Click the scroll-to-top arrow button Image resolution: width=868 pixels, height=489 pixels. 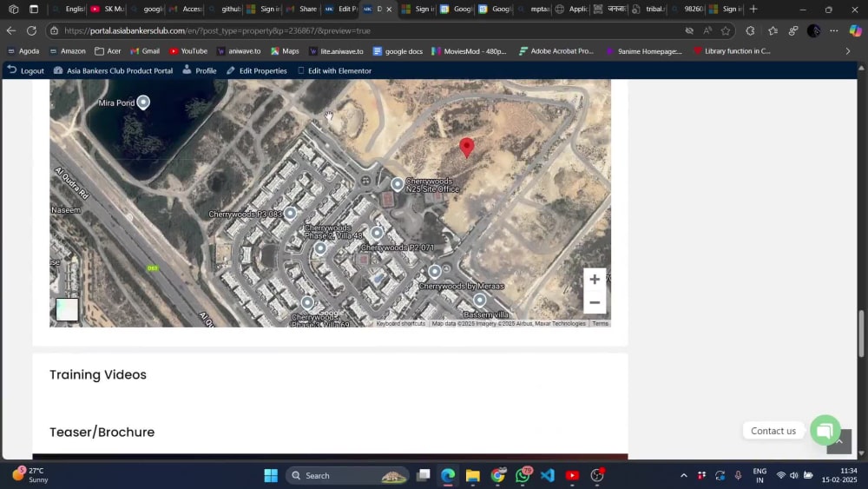tap(839, 441)
